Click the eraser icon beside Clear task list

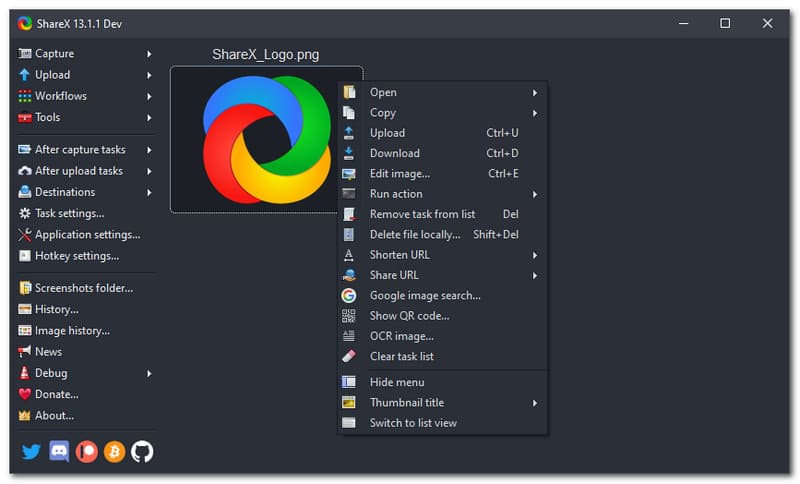(x=349, y=356)
